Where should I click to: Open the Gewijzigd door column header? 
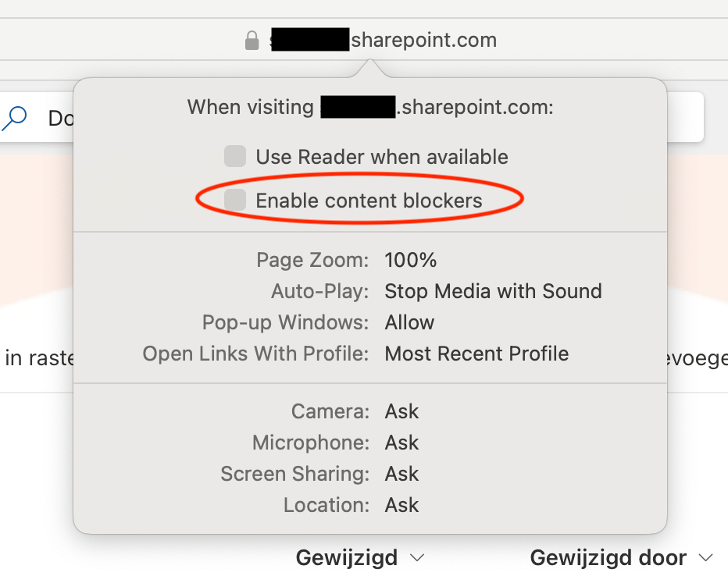(608, 557)
